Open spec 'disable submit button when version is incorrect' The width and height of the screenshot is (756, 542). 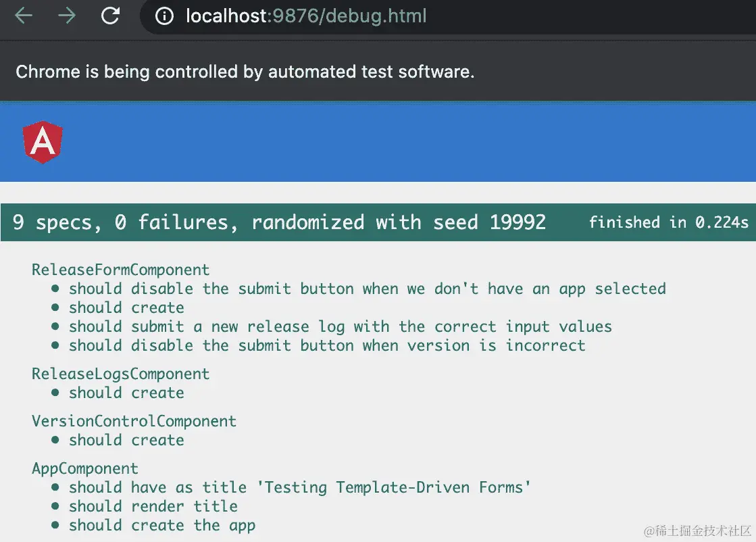click(327, 345)
